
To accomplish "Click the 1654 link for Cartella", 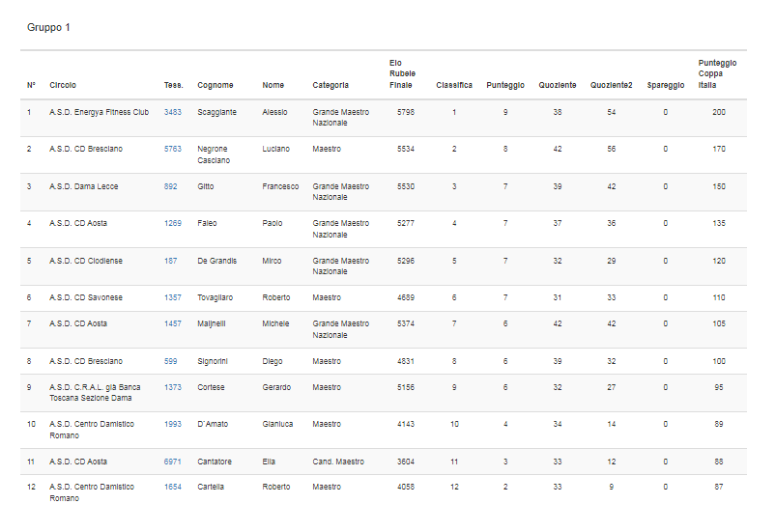I will (x=173, y=487).
